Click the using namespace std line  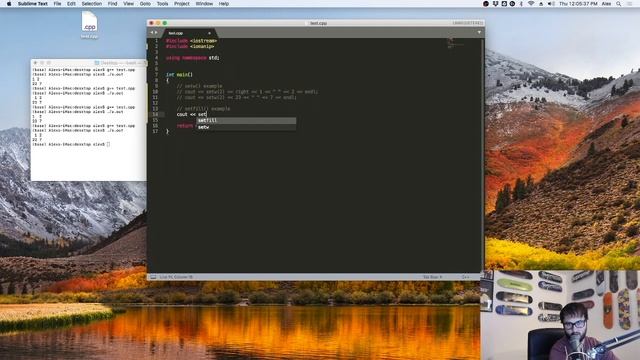pos(193,58)
